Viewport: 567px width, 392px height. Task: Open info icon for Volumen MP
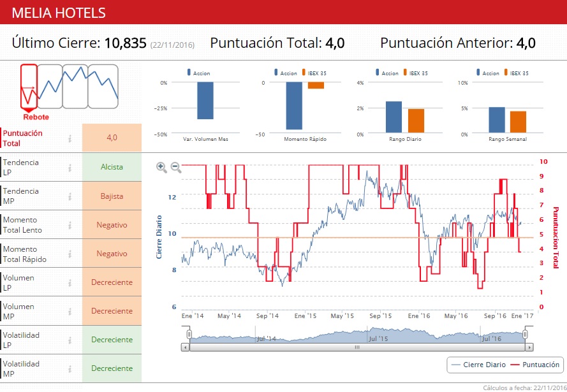click(70, 311)
